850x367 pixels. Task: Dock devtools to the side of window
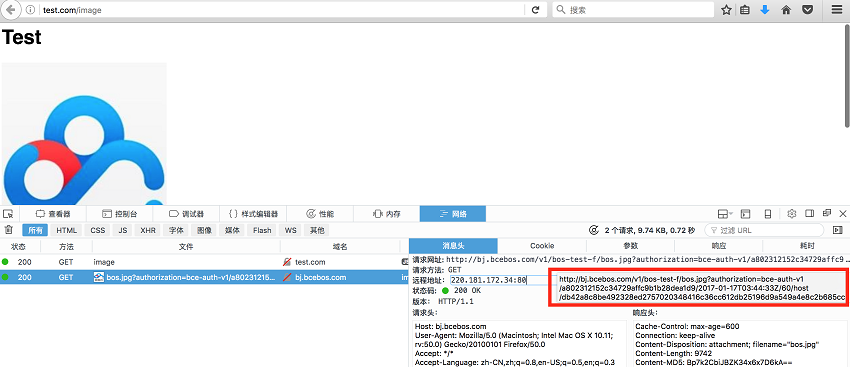click(x=809, y=214)
